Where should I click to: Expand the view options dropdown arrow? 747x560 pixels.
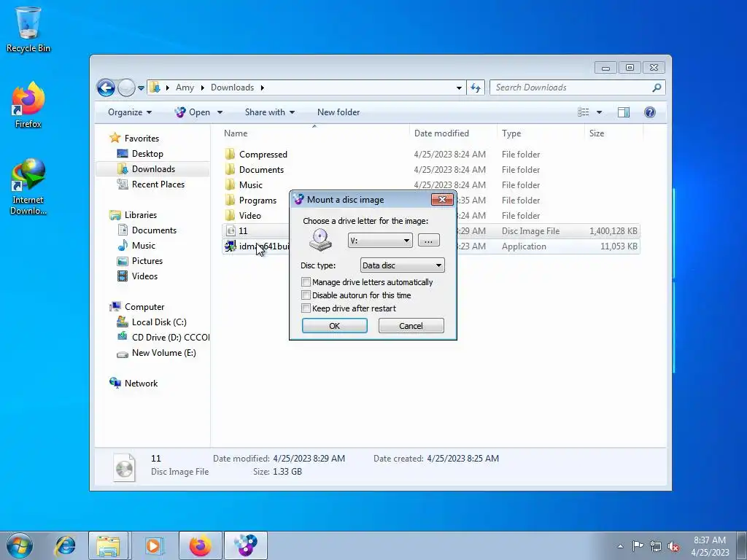point(600,112)
